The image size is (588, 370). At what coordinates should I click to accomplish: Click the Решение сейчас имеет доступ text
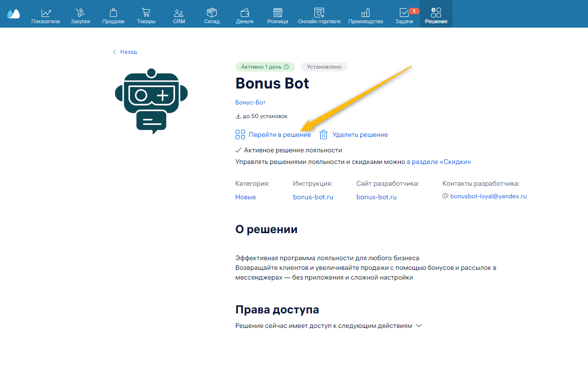point(323,326)
